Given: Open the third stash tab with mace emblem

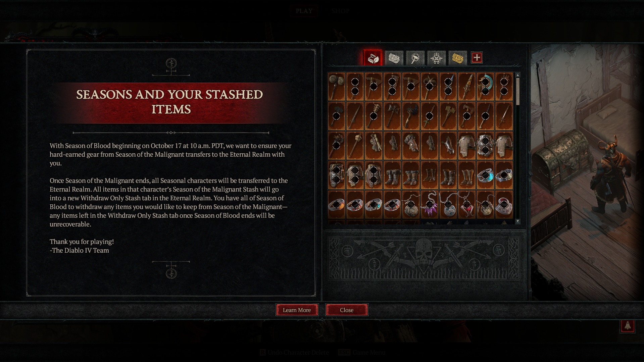Looking at the screenshot, I should click(415, 58).
